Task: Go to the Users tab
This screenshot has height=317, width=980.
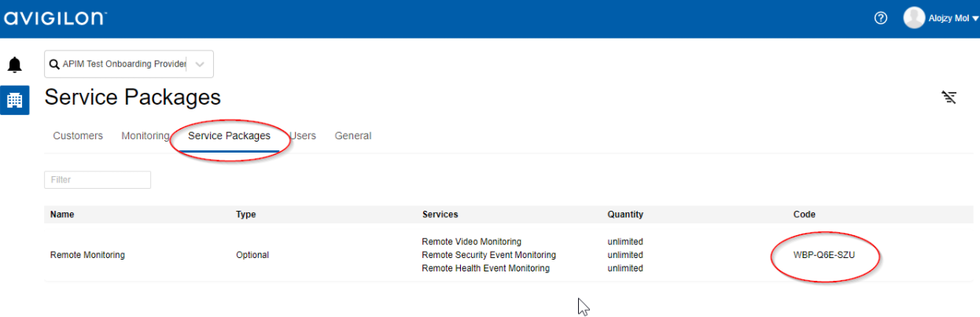Action: pos(303,136)
